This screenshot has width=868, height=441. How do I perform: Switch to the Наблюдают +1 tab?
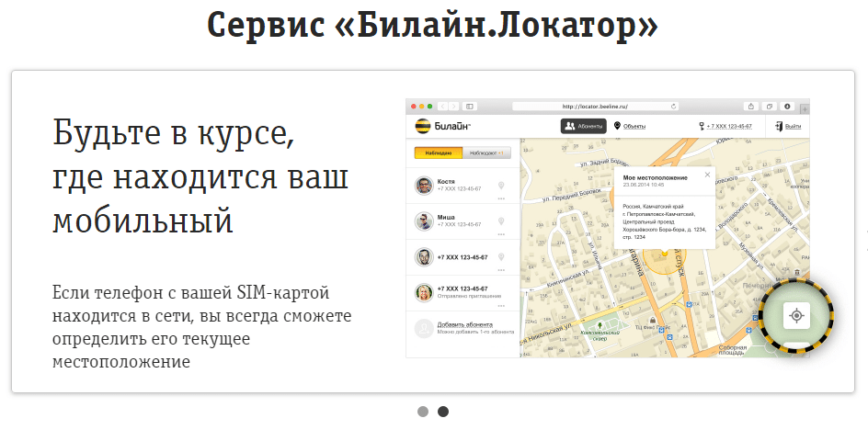(486, 153)
